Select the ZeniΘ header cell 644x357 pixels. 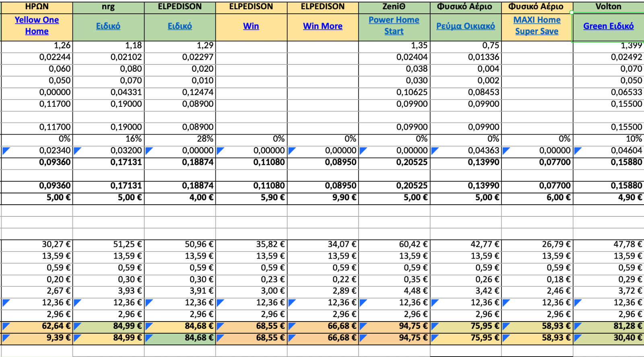tap(394, 7)
